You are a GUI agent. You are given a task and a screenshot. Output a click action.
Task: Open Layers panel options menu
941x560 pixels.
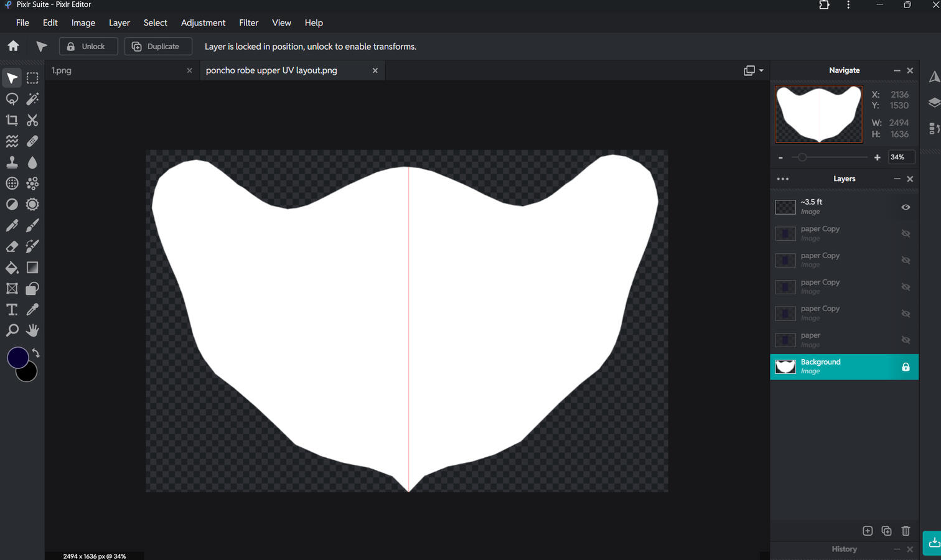(x=783, y=179)
